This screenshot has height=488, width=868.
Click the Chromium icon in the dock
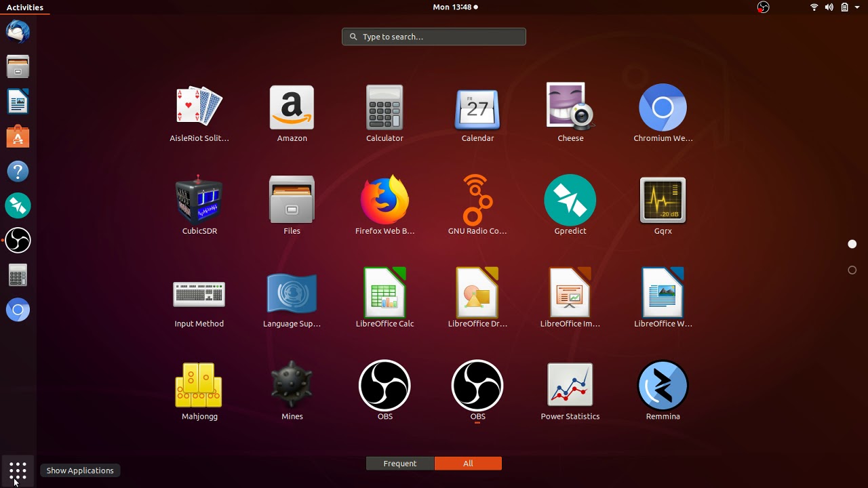(x=18, y=310)
